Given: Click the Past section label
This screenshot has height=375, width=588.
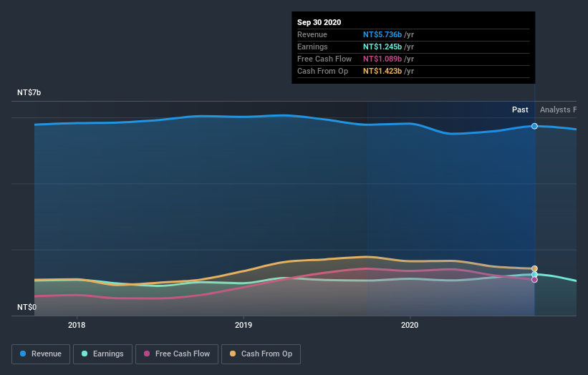Looking at the screenshot, I should [x=520, y=109].
